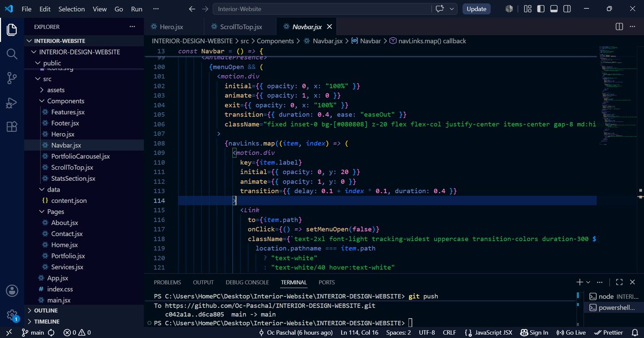Screen dimensions: 644x338
Task: Open the Selection menu
Action: pos(71,9)
